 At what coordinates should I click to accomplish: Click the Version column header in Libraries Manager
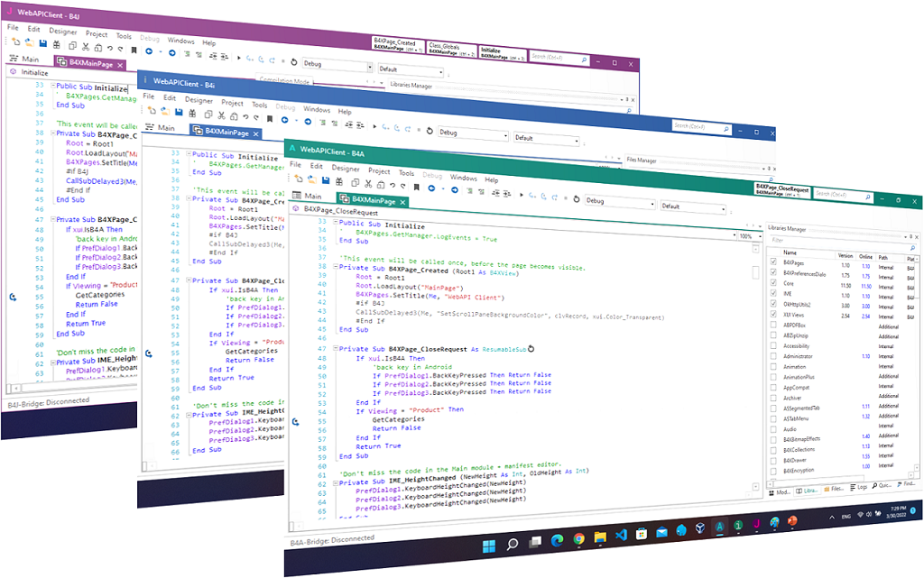(845, 255)
